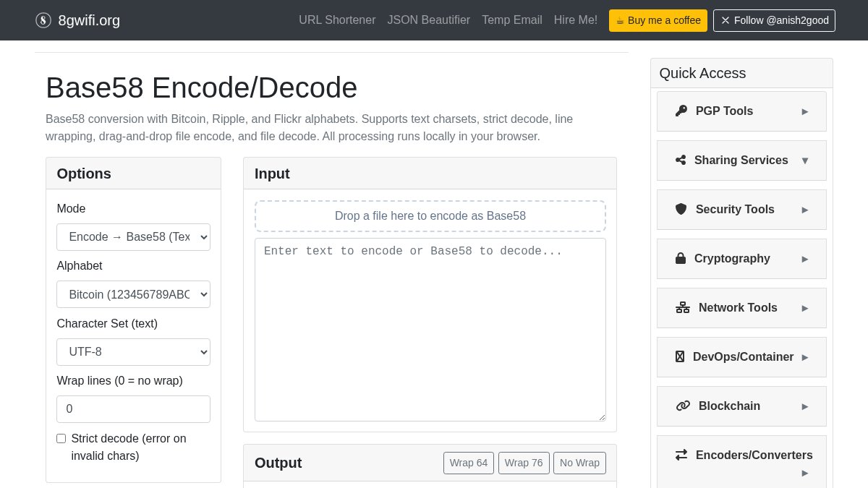The width and height of the screenshot is (868, 488).
Task: Enable strict decode for invalid chars
Action: coord(61,438)
